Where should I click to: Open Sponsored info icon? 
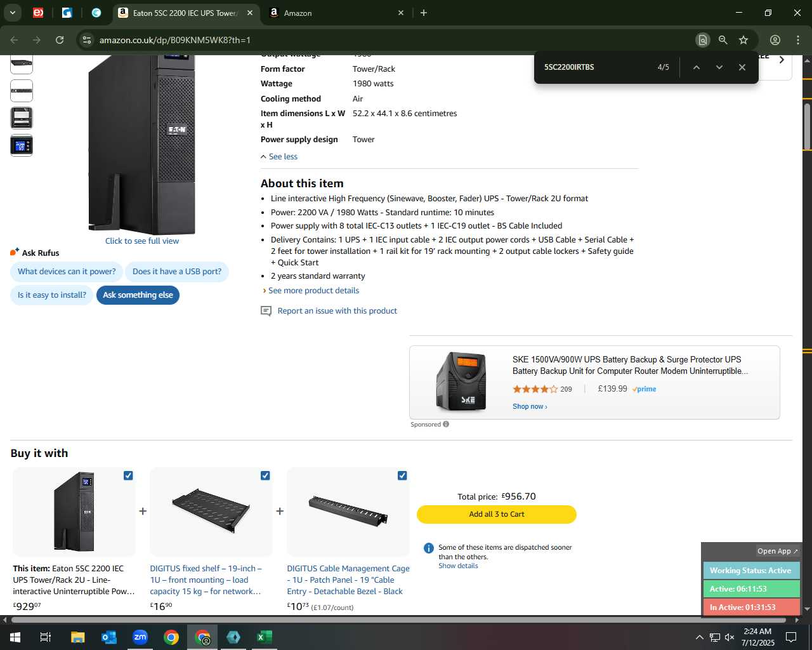pos(446,425)
